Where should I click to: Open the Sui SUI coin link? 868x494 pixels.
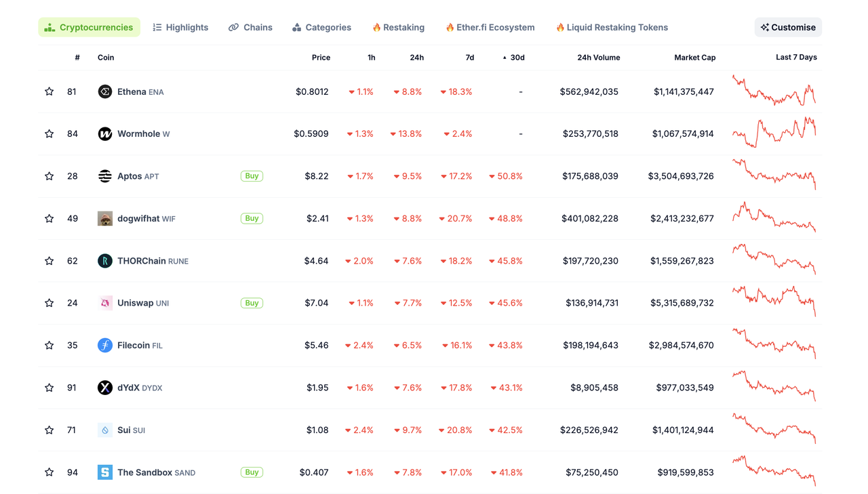pos(130,430)
